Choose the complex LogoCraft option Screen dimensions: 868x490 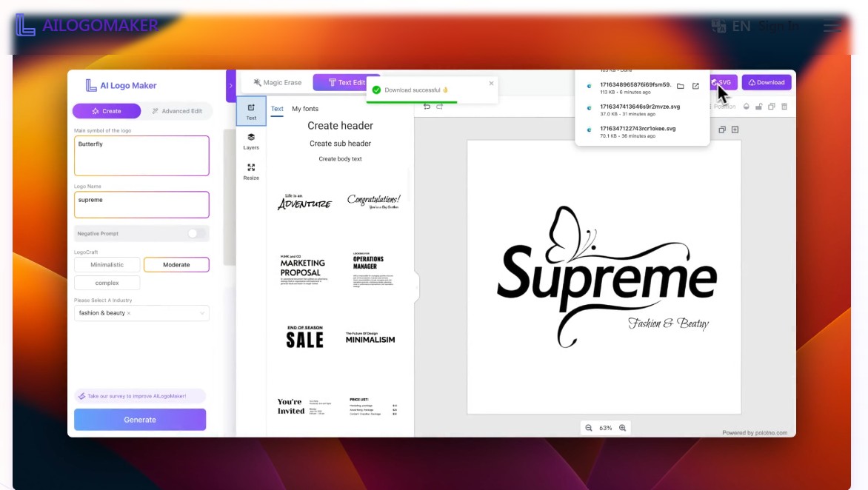107,283
